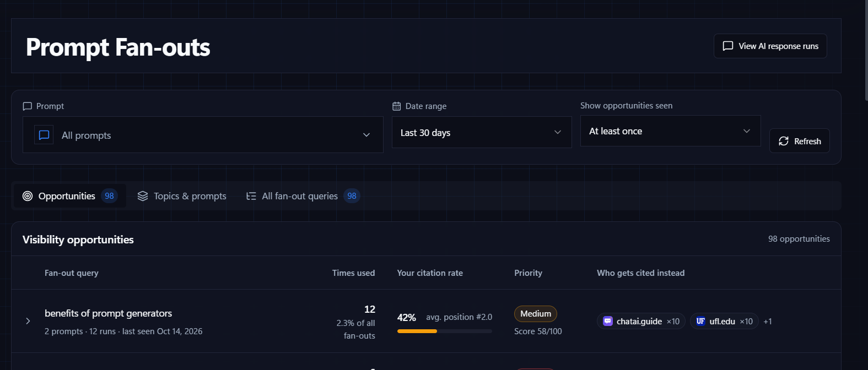Click the chatai.guide ×10 chip
This screenshot has height=370, width=868.
pyautogui.click(x=641, y=322)
